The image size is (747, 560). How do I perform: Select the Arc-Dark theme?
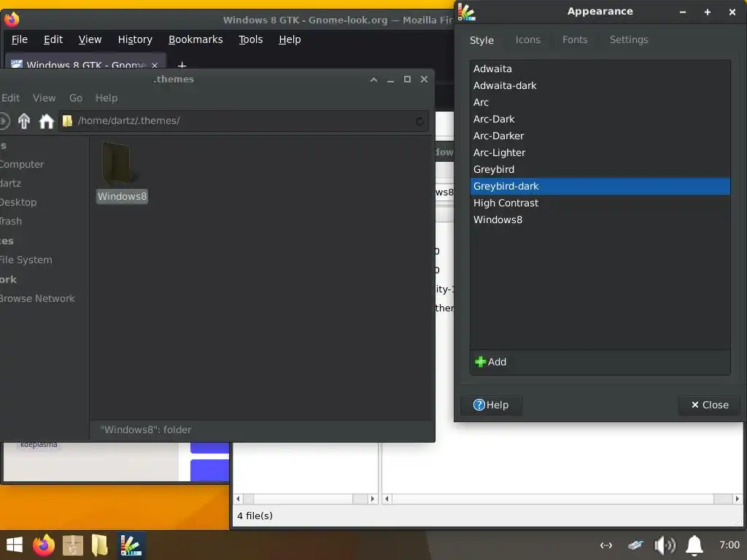pyautogui.click(x=600, y=119)
